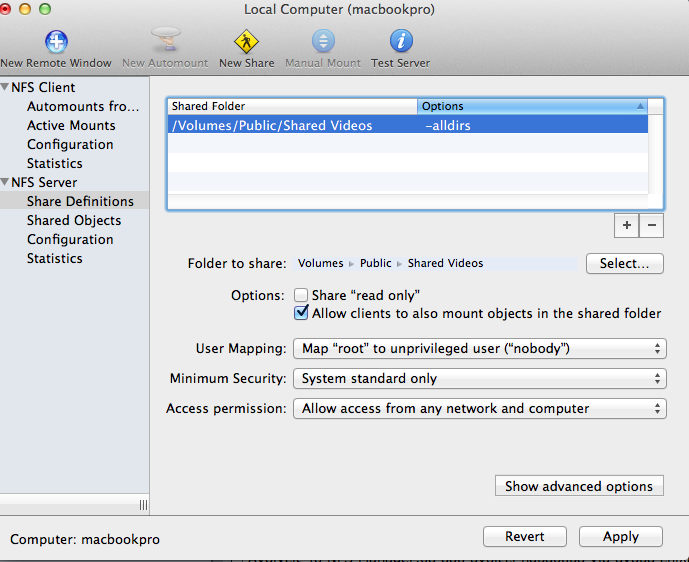Click the Apply button

(x=620, y=537)
